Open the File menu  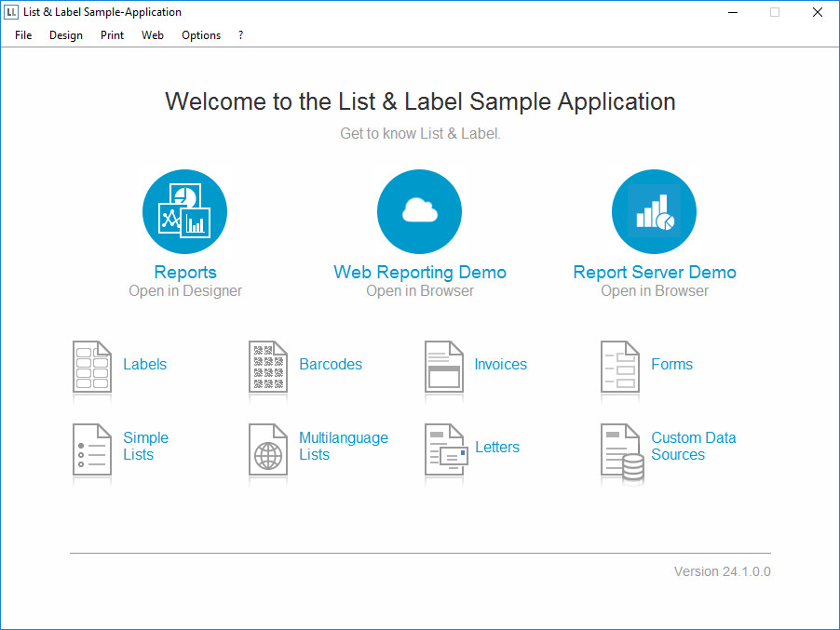pos(22,35)
